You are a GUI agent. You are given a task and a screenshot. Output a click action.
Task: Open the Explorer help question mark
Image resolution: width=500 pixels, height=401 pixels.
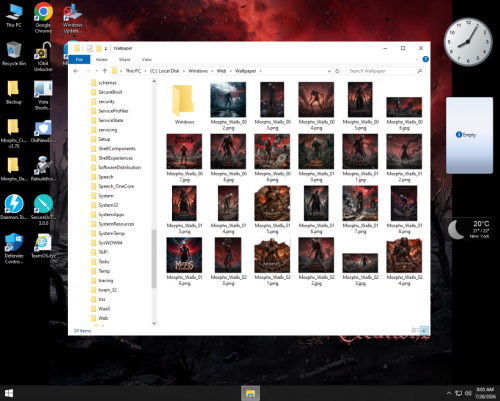[x=425, y=59]
